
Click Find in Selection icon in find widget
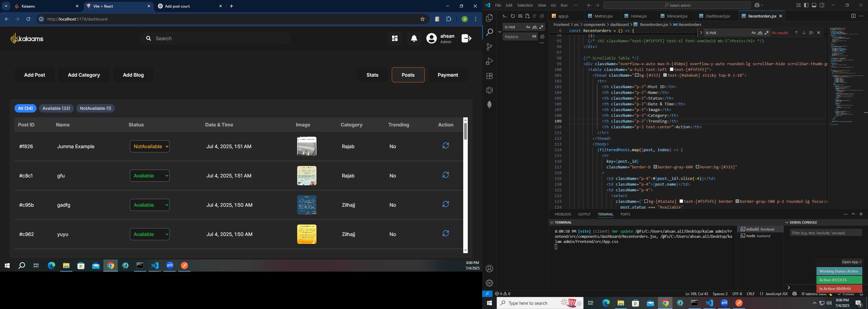811,33
